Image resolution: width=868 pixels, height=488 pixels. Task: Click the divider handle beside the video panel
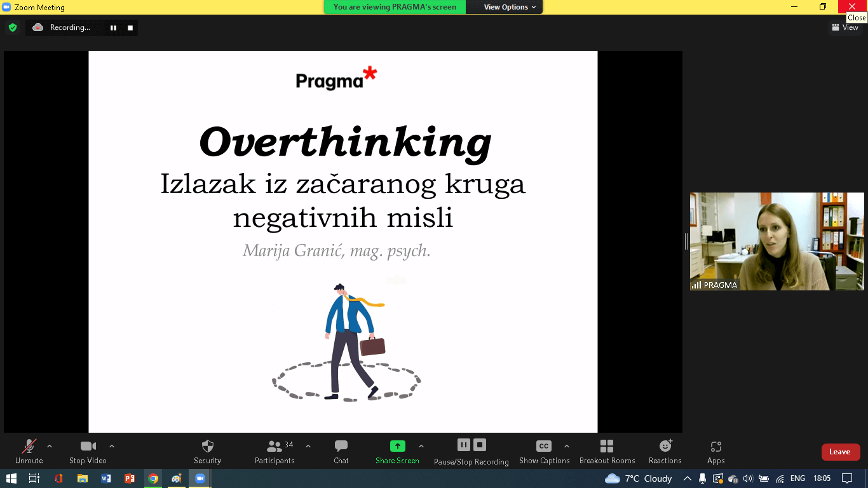686,241
